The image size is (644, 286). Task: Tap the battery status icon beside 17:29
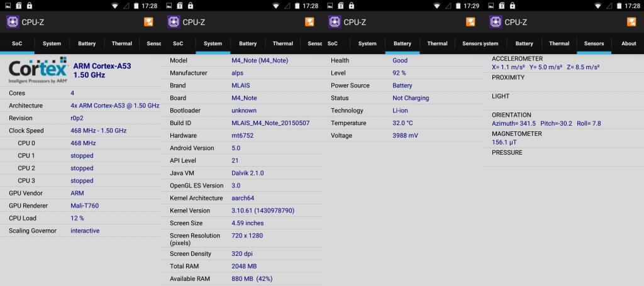(458, 6)
